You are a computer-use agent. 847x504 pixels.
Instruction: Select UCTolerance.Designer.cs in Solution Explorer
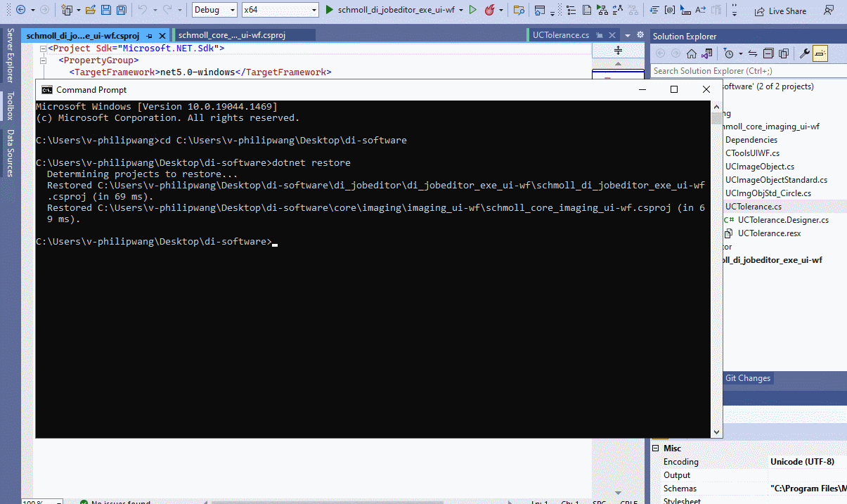[783, 220]
